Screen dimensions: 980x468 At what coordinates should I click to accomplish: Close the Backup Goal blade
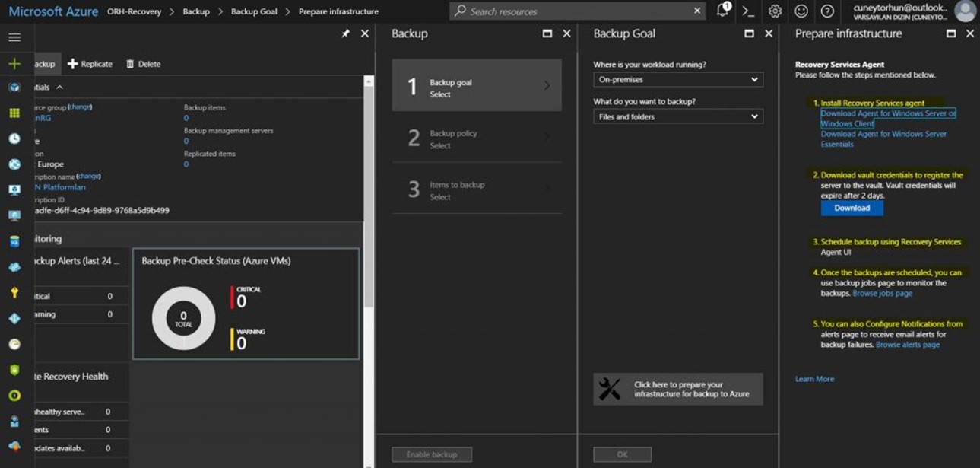pos(769,33)
